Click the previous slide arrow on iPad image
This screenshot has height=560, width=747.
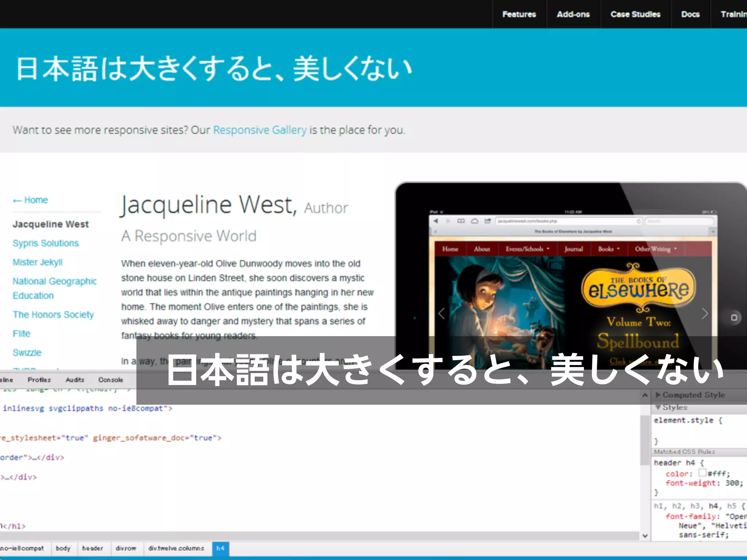tap(442, 313)
